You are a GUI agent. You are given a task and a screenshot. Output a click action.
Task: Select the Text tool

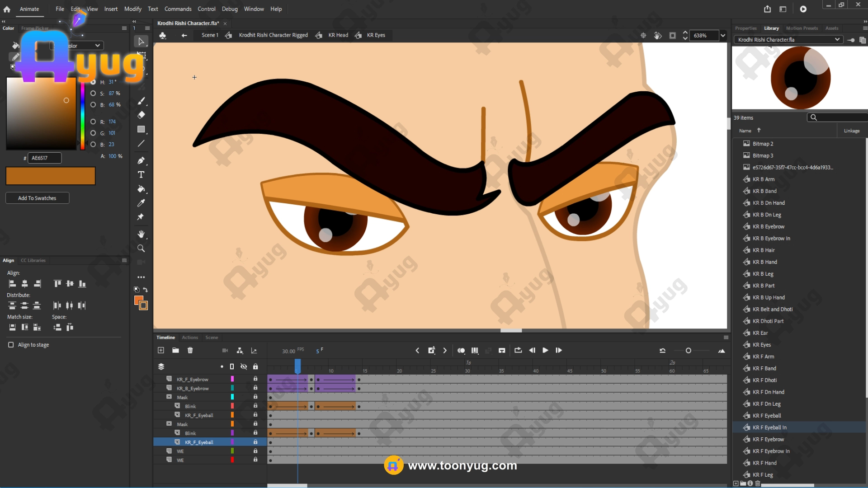[141, 175]
